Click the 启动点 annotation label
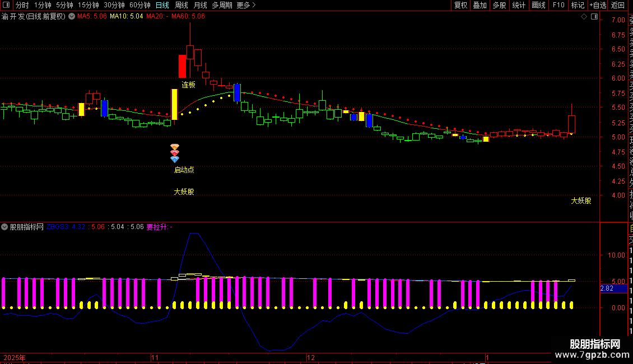The image size is (633, 364). tap(184, 170)
